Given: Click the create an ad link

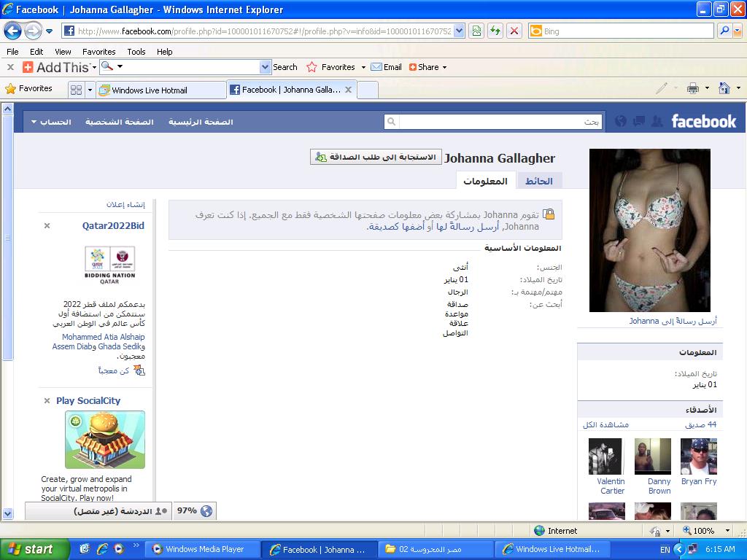Looking at the screenshot, I should pos(125,204).
